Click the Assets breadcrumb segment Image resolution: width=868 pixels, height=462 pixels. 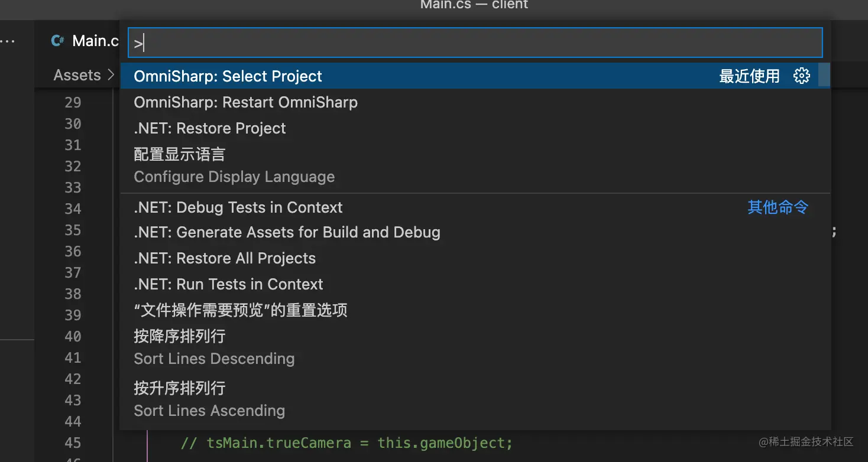pyautogui.click(x=77, y=75)
